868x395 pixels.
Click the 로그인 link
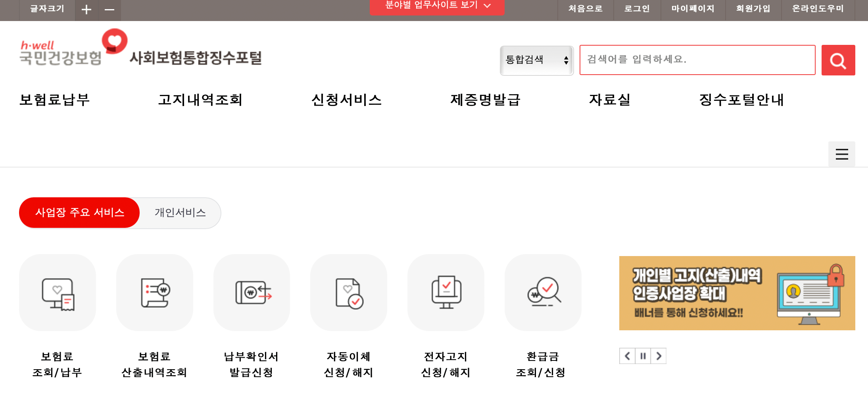[x=637, y=9]
